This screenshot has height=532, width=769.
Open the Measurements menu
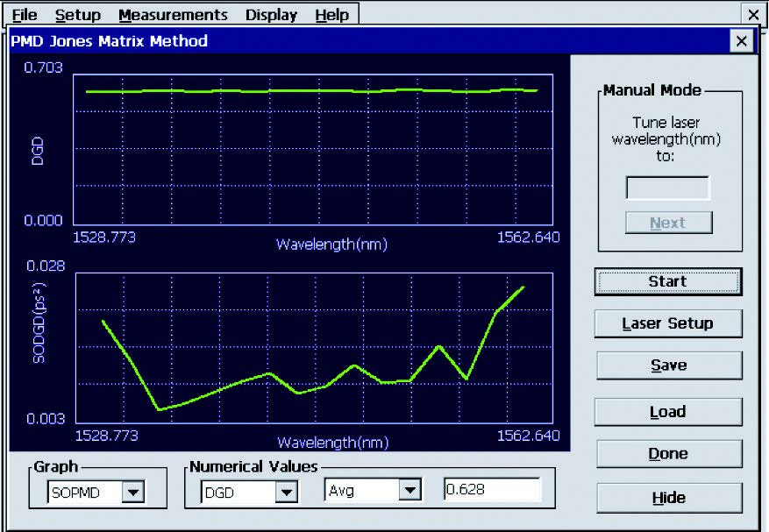click(x=173, y=15)
